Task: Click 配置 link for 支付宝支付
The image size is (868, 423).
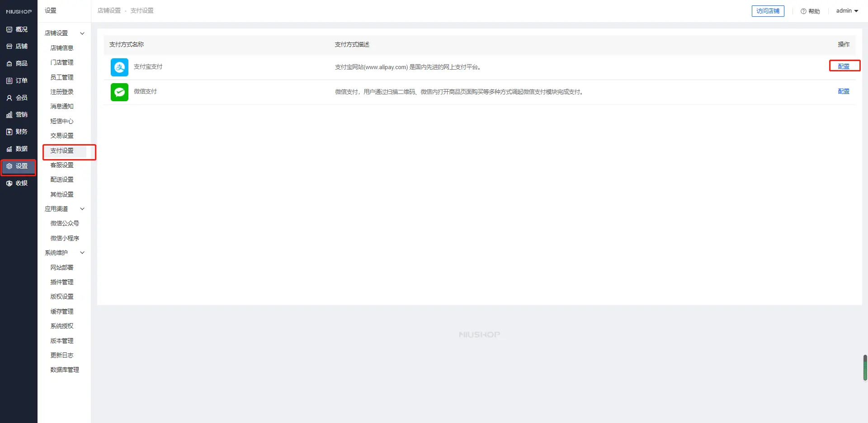Action: click(844, 66)
